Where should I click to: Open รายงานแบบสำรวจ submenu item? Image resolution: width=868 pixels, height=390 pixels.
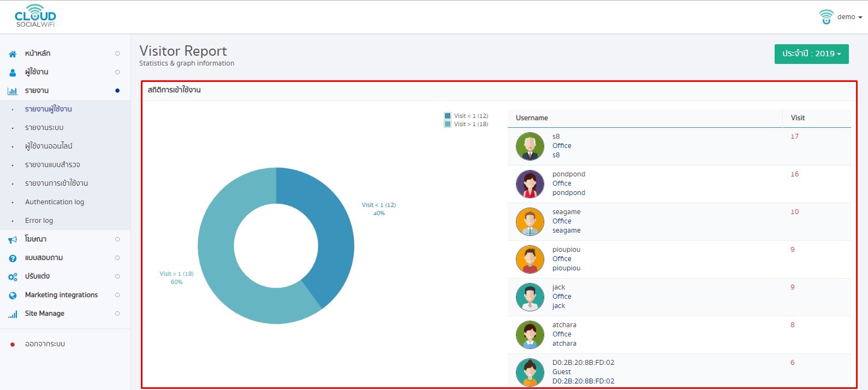(x=52, y=165)
